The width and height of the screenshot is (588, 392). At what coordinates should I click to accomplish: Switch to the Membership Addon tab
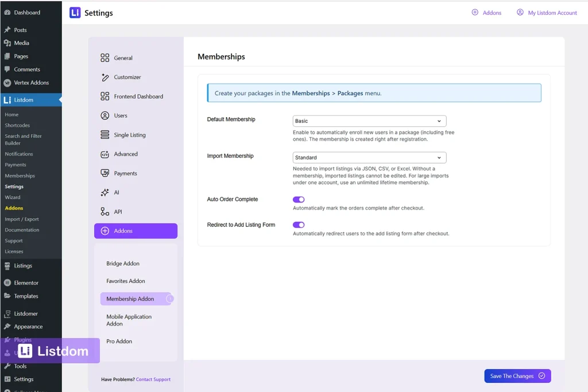[130, 298]
